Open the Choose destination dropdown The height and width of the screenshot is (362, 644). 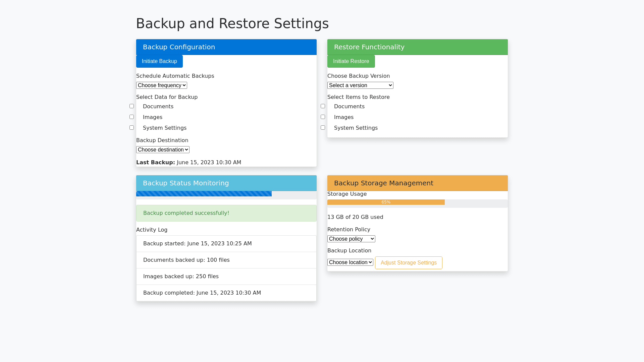(x=163, y=150)
